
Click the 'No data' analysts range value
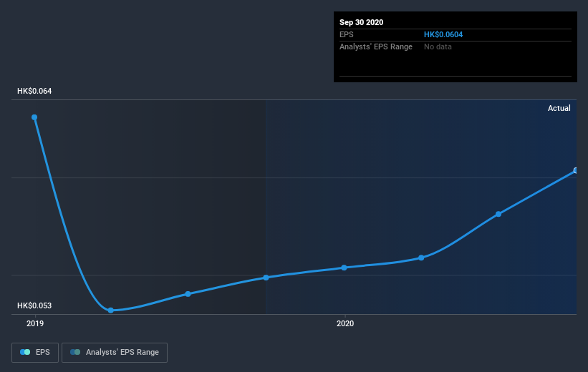click(x=438, y=46)
